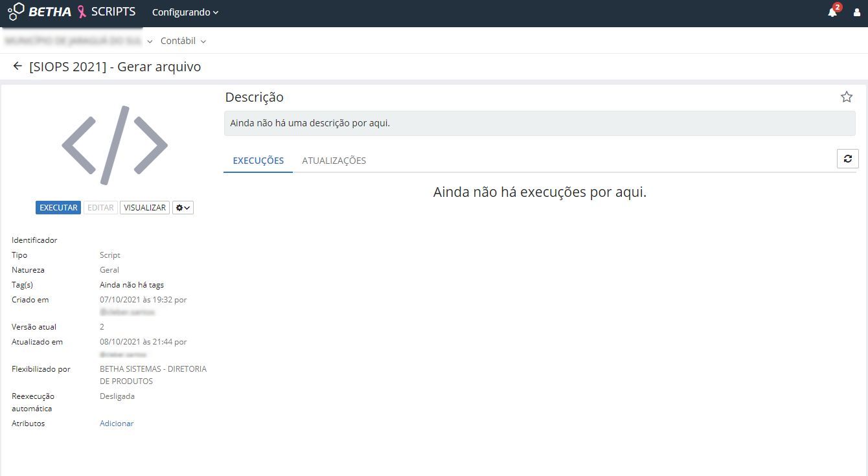Click the description placeholder box
The width and height of the screenshot is (868, 476).
[540, 123]
